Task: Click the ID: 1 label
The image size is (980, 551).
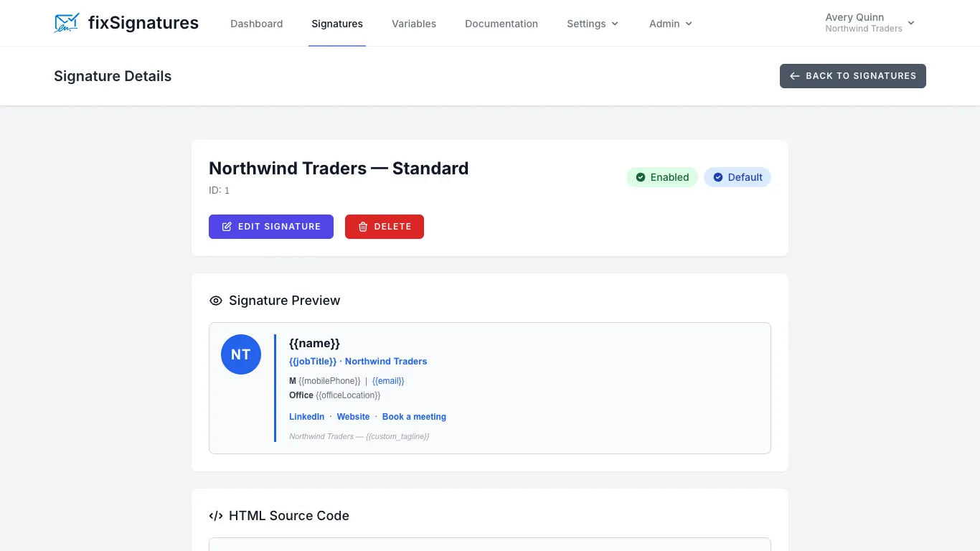Action: point(220,191)
